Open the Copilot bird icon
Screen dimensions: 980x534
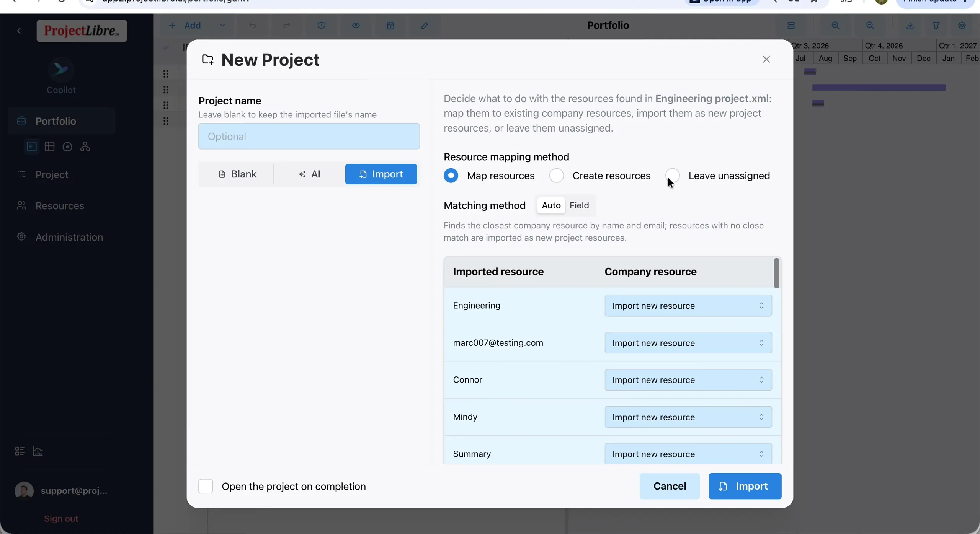coord(61,70)
